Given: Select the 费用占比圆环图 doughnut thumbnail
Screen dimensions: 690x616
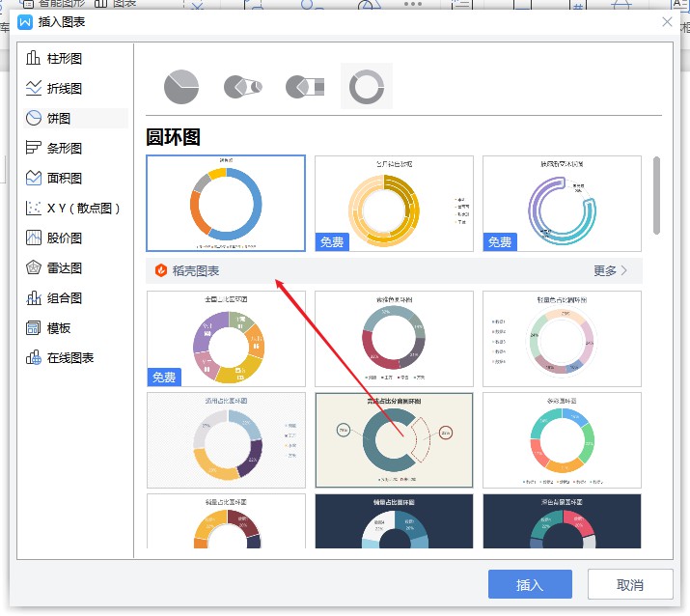Looking at the screenshot, I should click(x=226, y=440).
